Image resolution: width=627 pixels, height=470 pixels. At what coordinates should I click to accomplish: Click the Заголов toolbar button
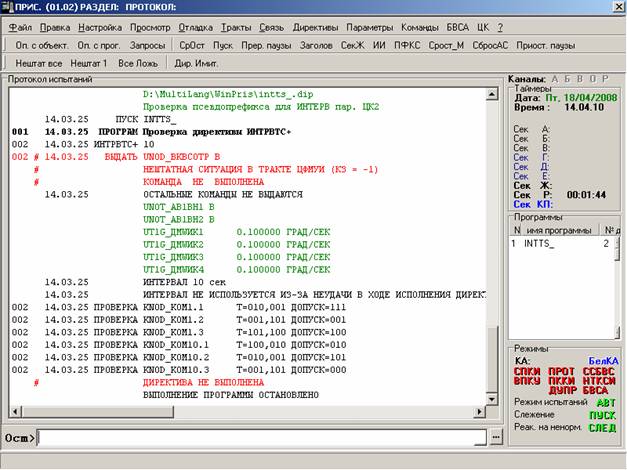click(316, 46)
